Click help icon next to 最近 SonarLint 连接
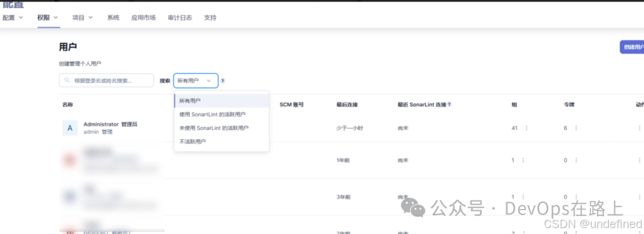Viewport: 644px width, 234px height. point(450,105)
